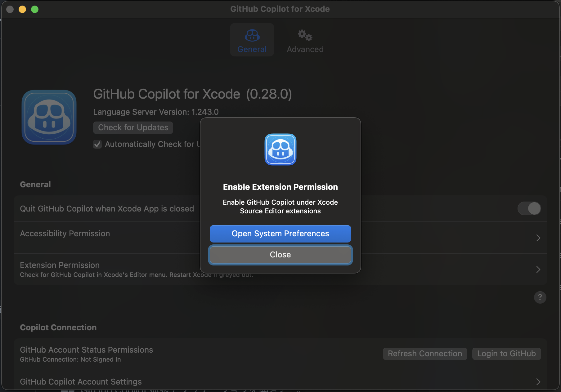Close the Enable Extension Permission dialog

coord(280,255)
